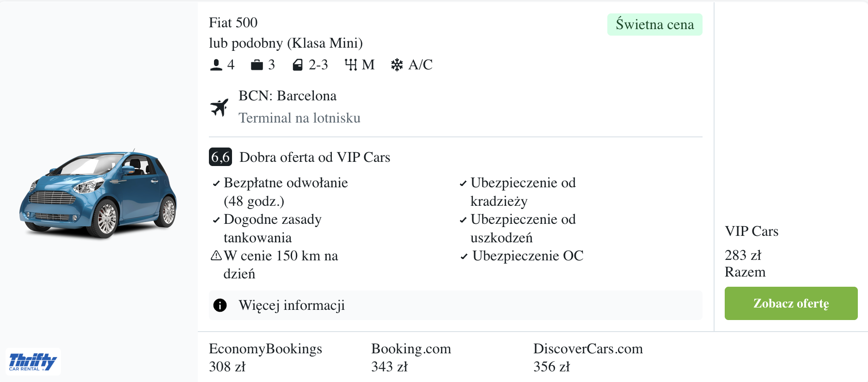Expand the Więcej informacji section

pos(291,305)
